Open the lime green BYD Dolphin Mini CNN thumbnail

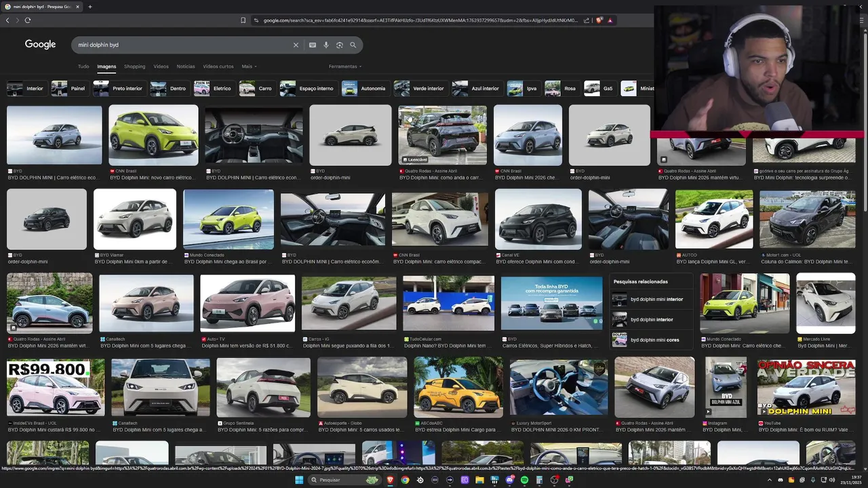coord(154,136)
